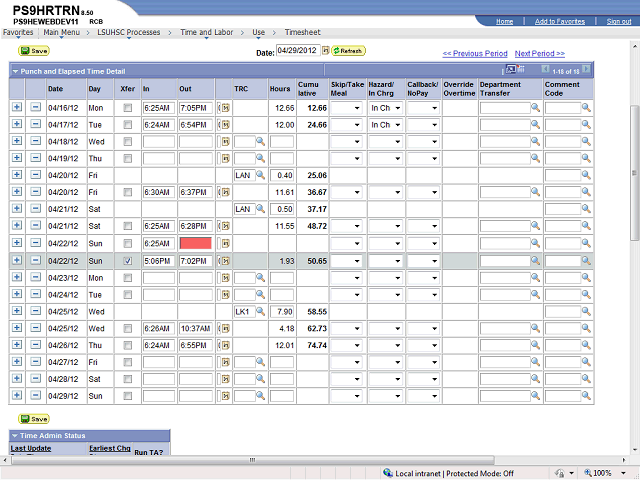Add a row after 04/29/12 Sun
Screen dimensions: 640x480
pos(17,395)
